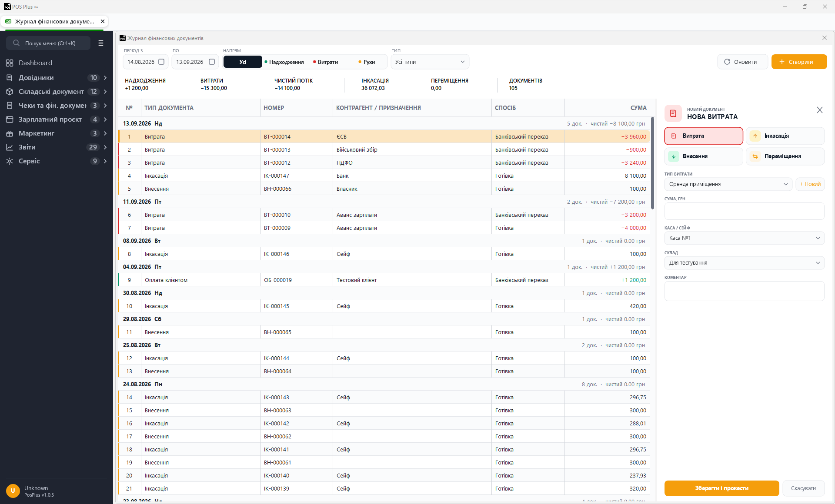Toggle checkbox next to date 13.09.2026
The image size is (835, 504).
click(x=212, y=62)
